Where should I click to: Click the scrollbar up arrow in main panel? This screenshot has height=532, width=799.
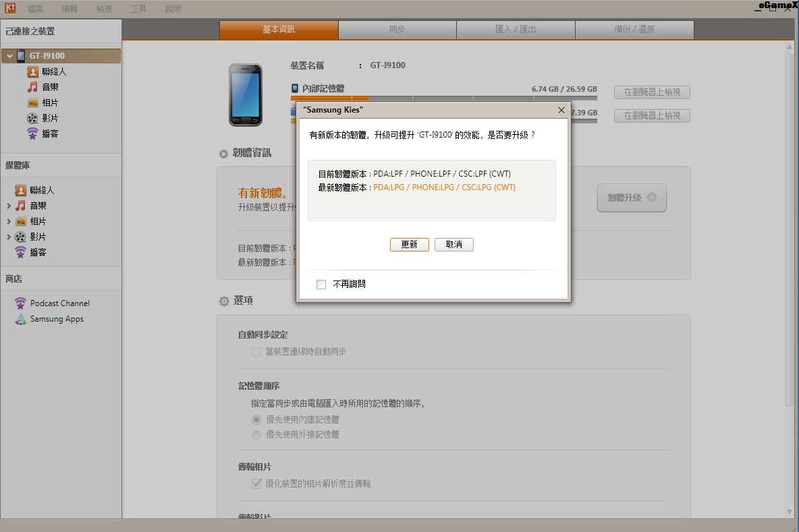(790, 47)
